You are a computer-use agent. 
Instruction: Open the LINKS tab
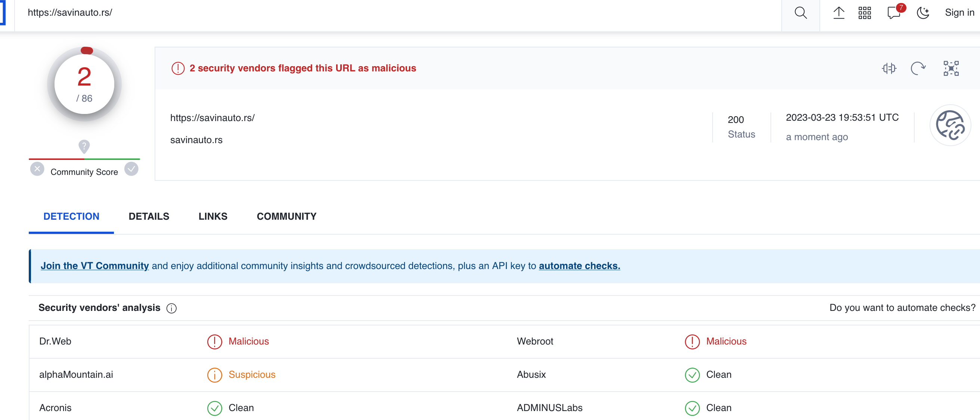click(213, 216)
